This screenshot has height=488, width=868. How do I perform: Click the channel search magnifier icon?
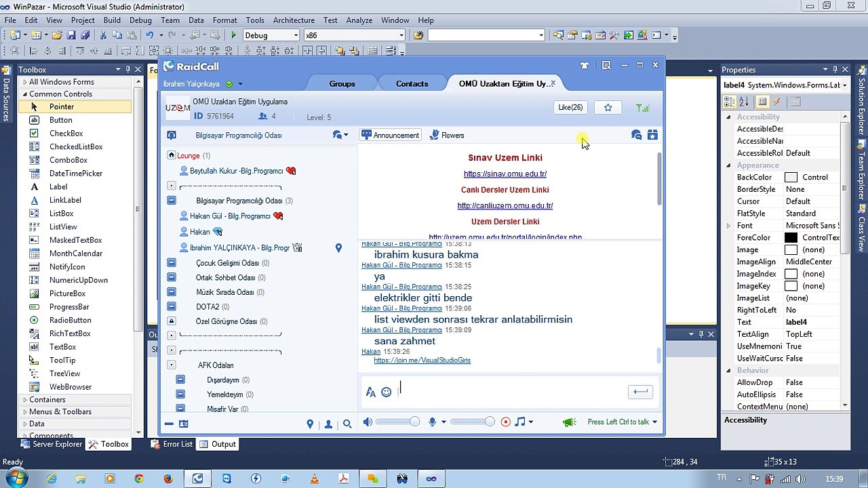[347, 424]
